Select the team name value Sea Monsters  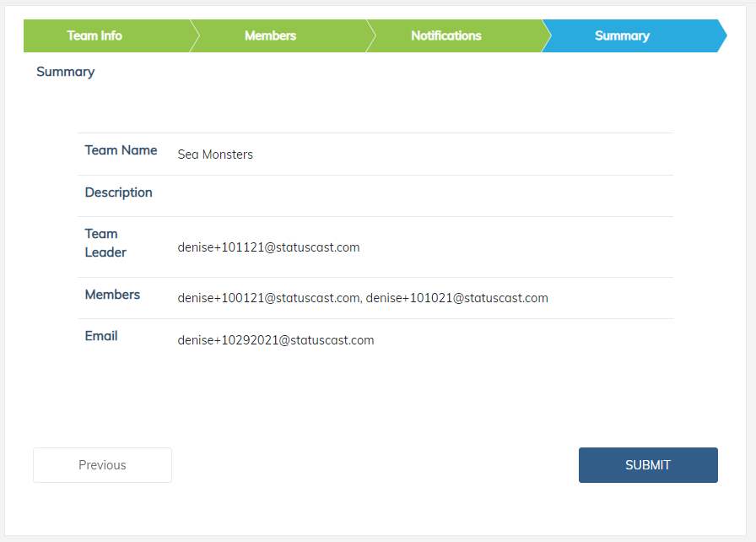coord(215,154)
